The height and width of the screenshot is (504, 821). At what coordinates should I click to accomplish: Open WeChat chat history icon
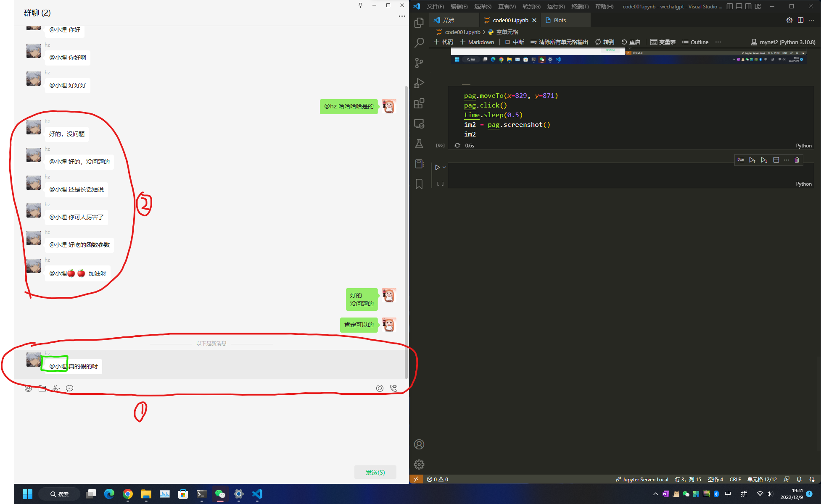coord(70,388)
